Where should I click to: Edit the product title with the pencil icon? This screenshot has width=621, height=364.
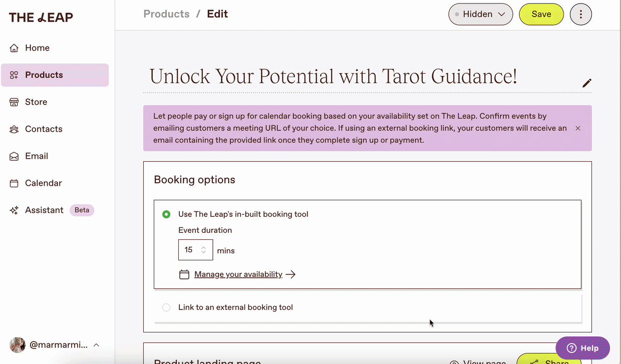point(586,83)
